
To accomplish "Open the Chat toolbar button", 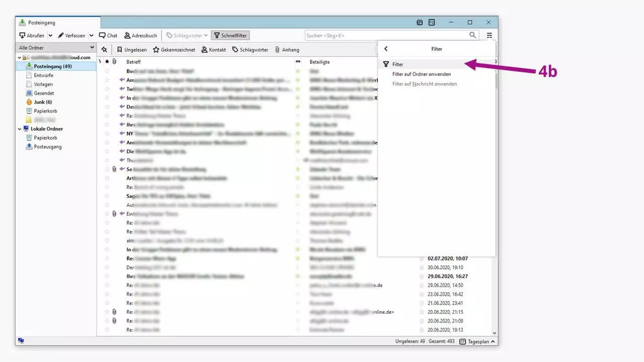I will (x=108, y=36).
